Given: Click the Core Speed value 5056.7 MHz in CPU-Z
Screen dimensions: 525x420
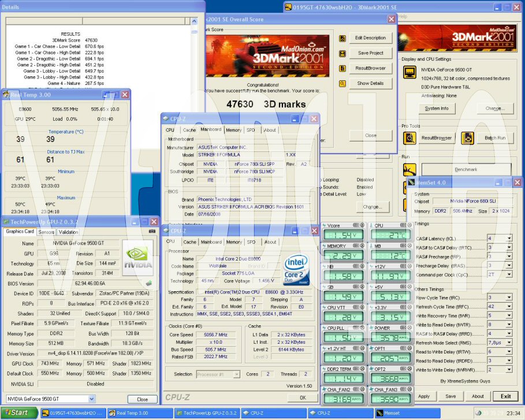Looking at the screenshot, I should tap(215, 334).
